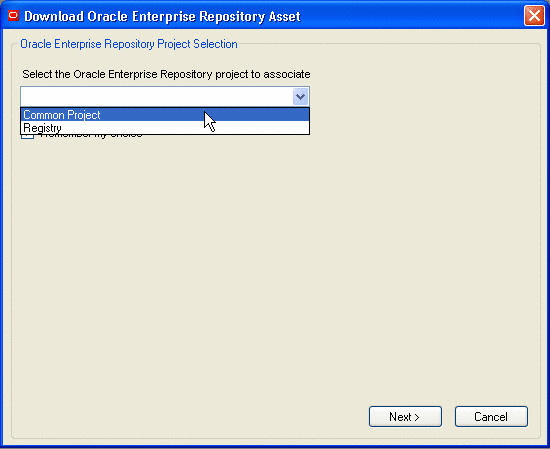Click the word Download in the window title
The width and height of the screenshot is (550, 449).
54,16
